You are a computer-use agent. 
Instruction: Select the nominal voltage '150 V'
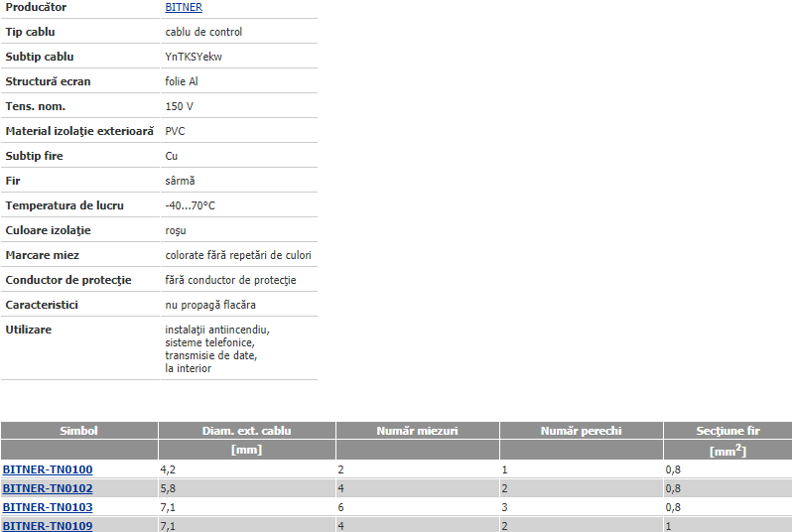point(180,106)
